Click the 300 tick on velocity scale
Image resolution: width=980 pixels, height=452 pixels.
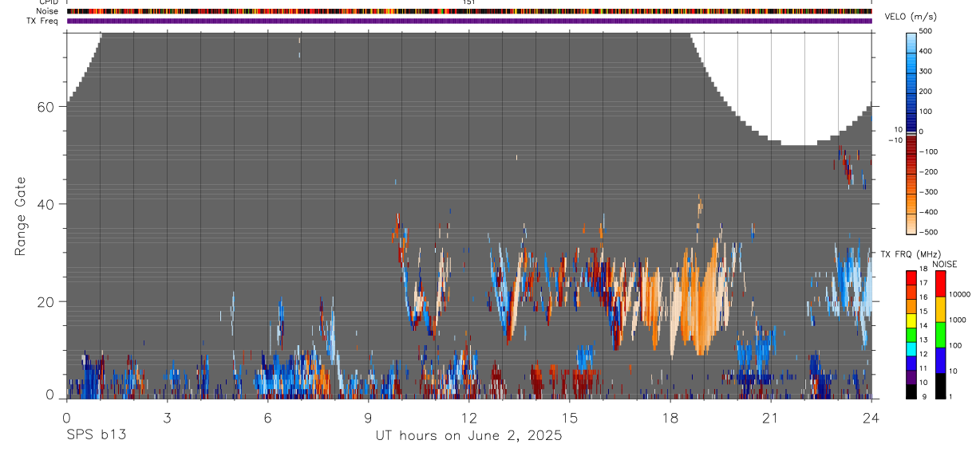pyautogui.click(x=927, y=71)
